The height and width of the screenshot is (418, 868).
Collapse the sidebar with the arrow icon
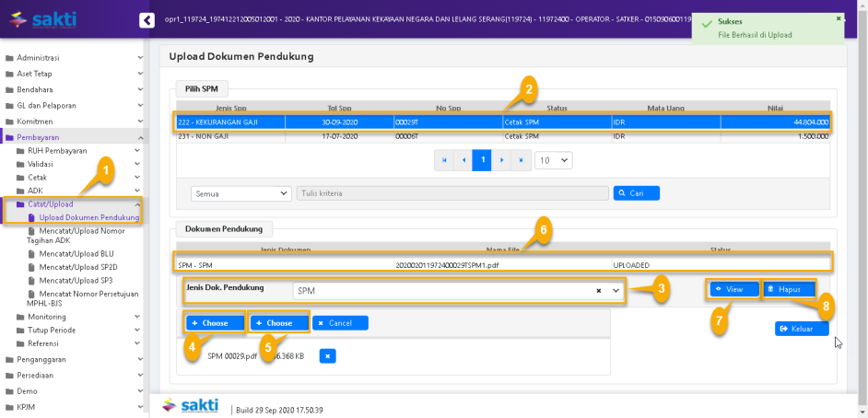pyautogui.click(x=147, y=19)
